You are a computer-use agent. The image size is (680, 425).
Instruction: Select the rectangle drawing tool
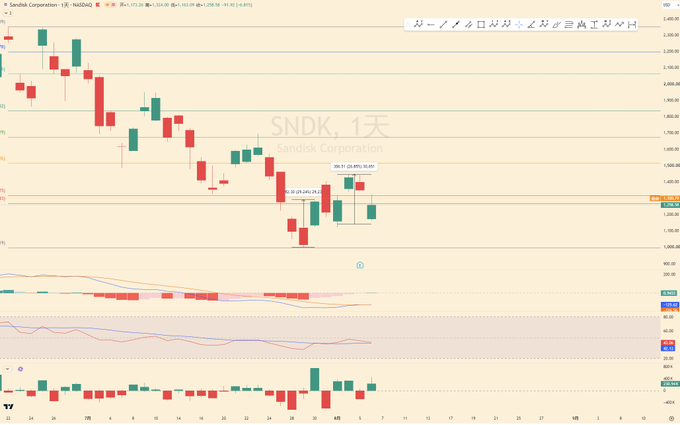tap(481, 25)
